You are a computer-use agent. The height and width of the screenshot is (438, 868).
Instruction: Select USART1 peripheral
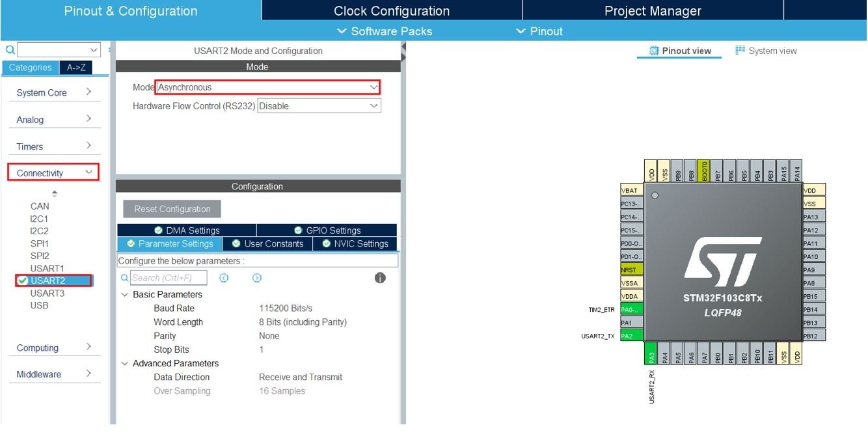(47, 268)
